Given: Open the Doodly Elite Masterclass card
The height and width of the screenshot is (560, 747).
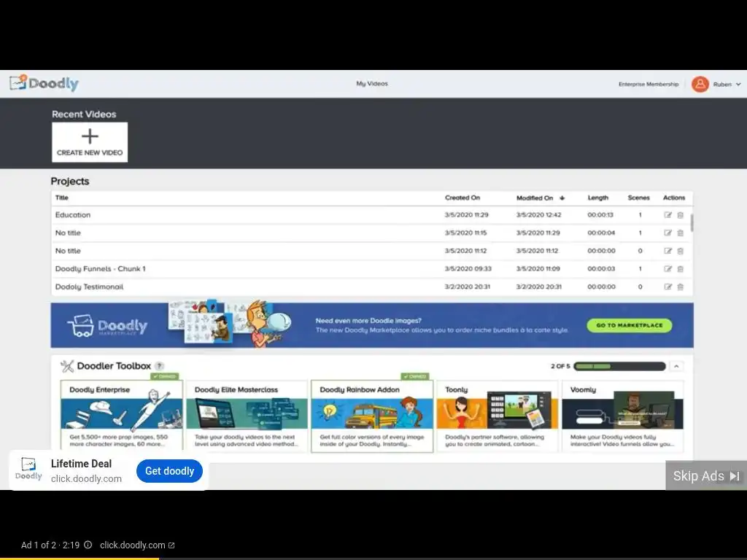Looking at the screenshot, I should tap(247, 416).
